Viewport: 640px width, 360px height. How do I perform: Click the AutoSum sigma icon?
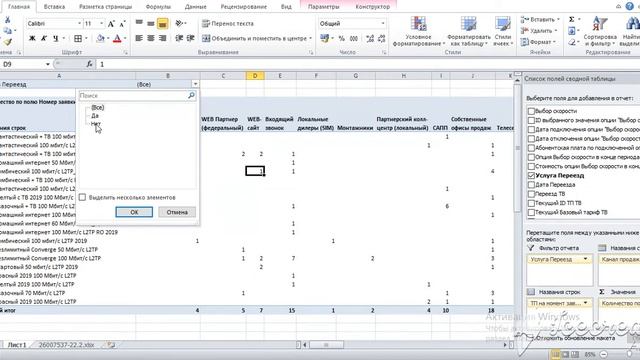click(x=572, y=19)
